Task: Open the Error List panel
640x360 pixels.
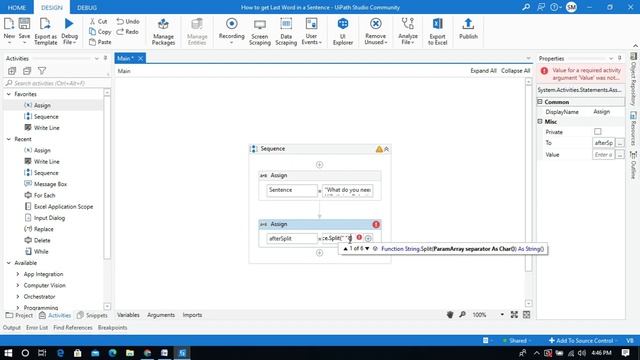Action: pyautogui.click(x=37, y=327)
